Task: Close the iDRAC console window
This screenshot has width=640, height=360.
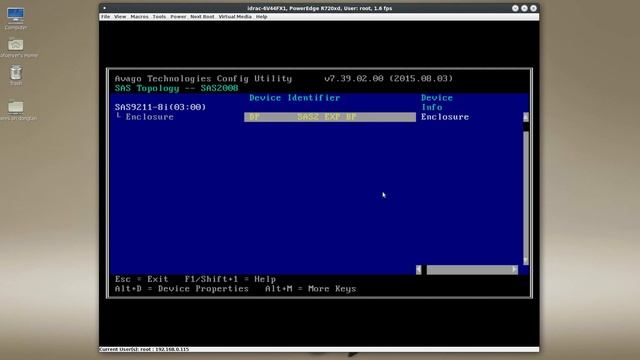Action: (533, 8)
